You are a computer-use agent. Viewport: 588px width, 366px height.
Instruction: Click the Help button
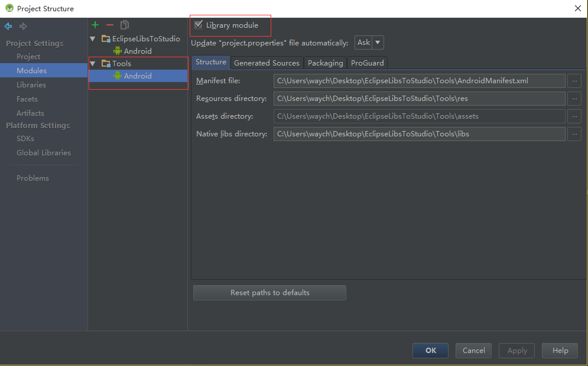(560, 351)
